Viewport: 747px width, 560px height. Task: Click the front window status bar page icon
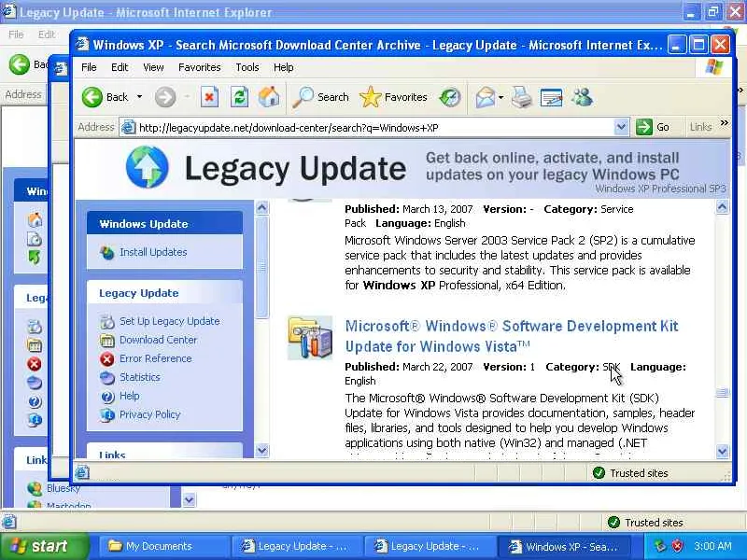82,472
